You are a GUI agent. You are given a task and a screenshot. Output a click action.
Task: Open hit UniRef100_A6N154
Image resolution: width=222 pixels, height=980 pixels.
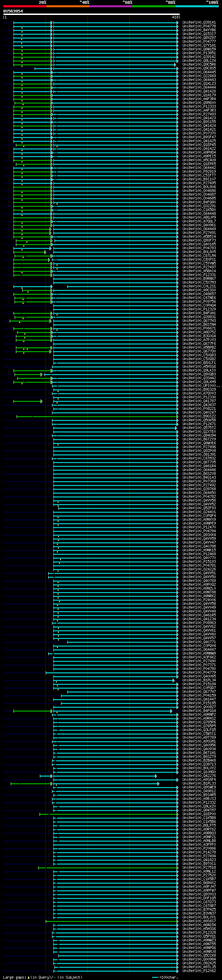tap(199, 925)
